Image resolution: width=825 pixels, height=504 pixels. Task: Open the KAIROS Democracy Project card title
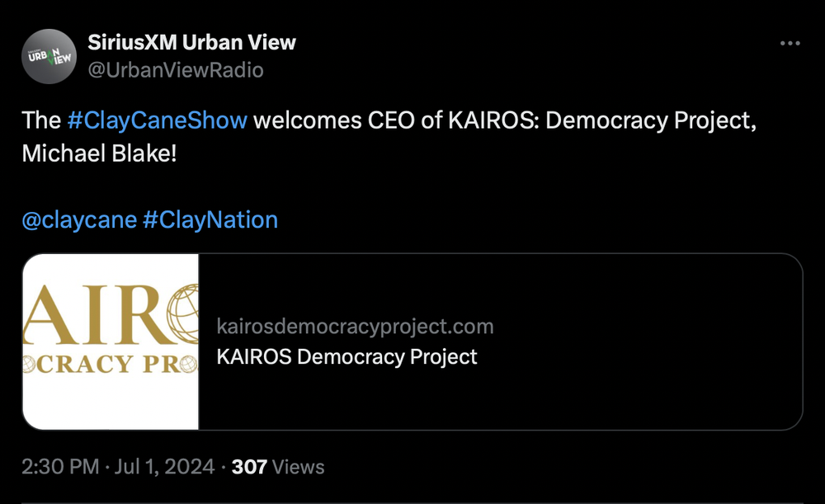(x=346, y=356)
